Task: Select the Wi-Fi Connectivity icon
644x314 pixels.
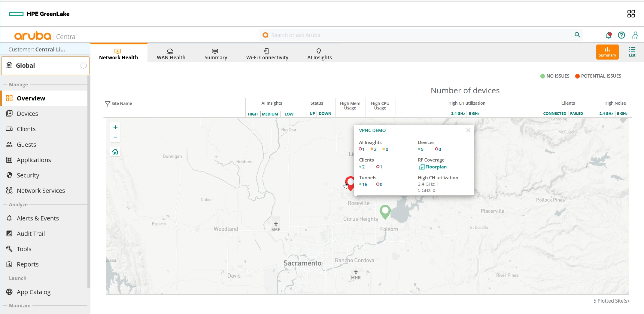Action: (267, 51)
